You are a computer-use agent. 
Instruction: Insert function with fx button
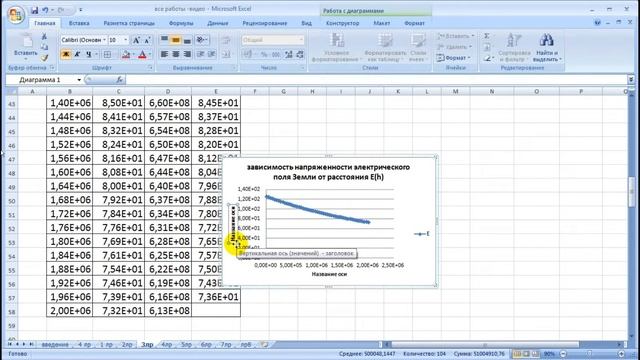coord(119,80)
